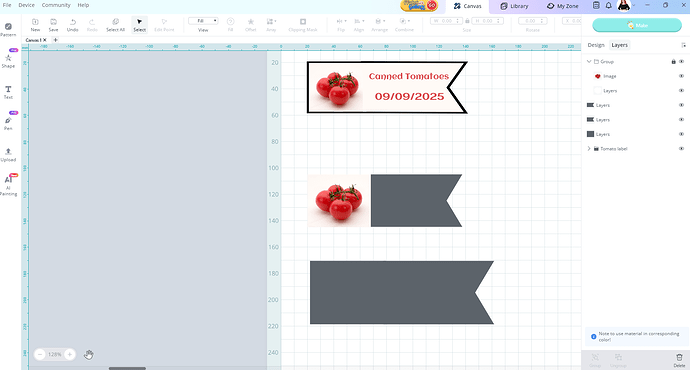Open the calendar icon beside the bell
The image size is (690, 370).
click(x=596, y=6)
